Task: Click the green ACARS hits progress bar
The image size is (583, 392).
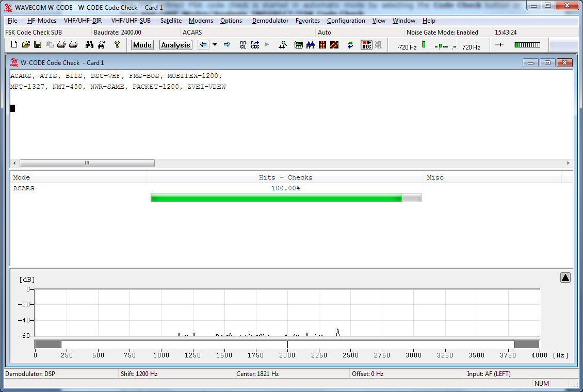Action: tap(285, 198)
